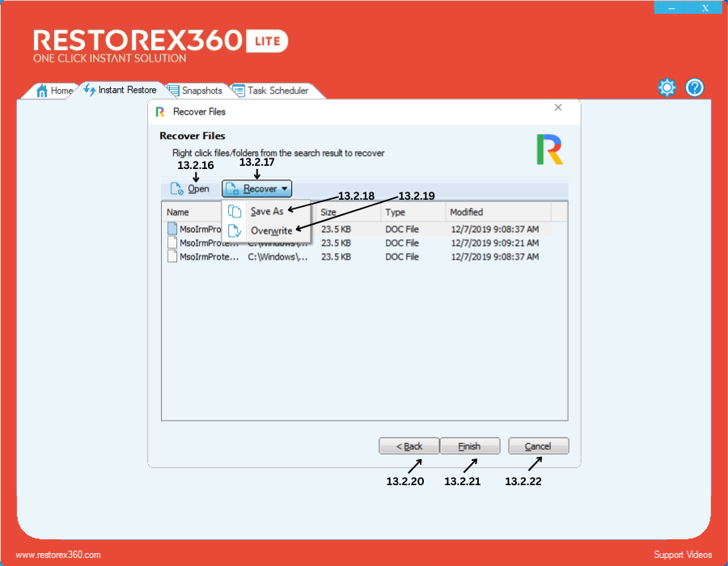The image size is (728, 566).
Task: Expand the Recover dropdown button
Action: (257, 189)
